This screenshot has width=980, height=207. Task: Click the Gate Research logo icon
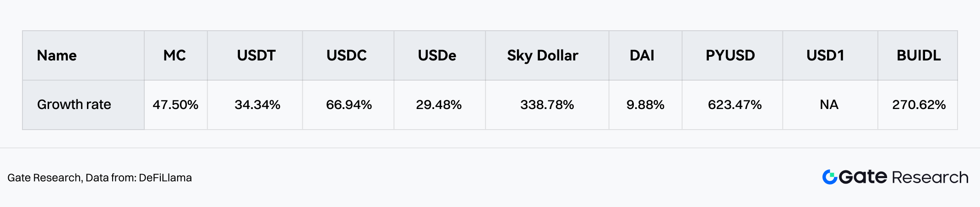[x=829, y=177]
